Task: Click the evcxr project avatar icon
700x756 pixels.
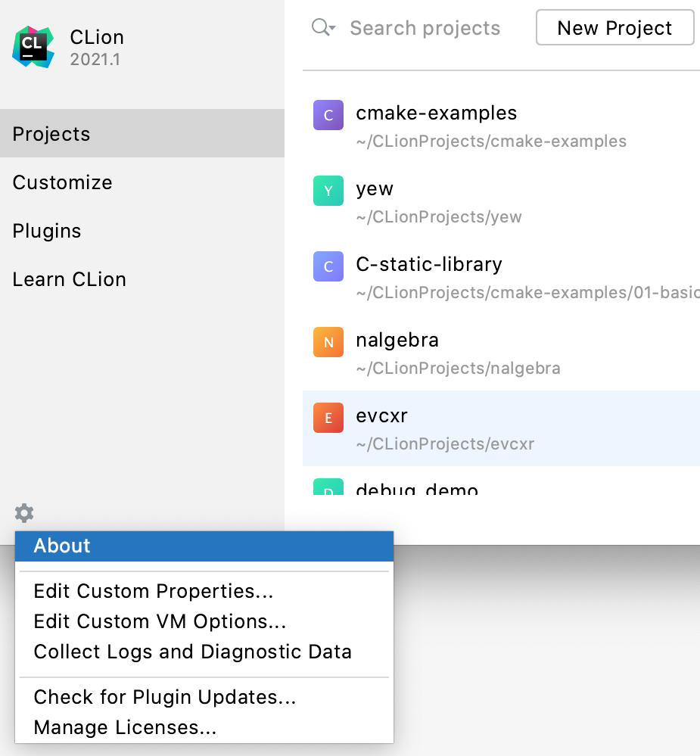Action: tap(328, 418)
